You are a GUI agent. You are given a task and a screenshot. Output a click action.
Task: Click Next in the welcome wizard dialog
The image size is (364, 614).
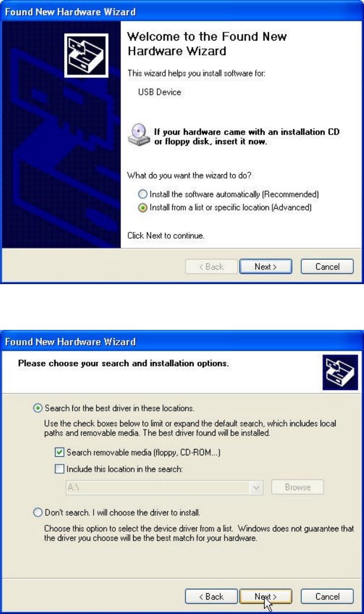(x=266, y=267)
